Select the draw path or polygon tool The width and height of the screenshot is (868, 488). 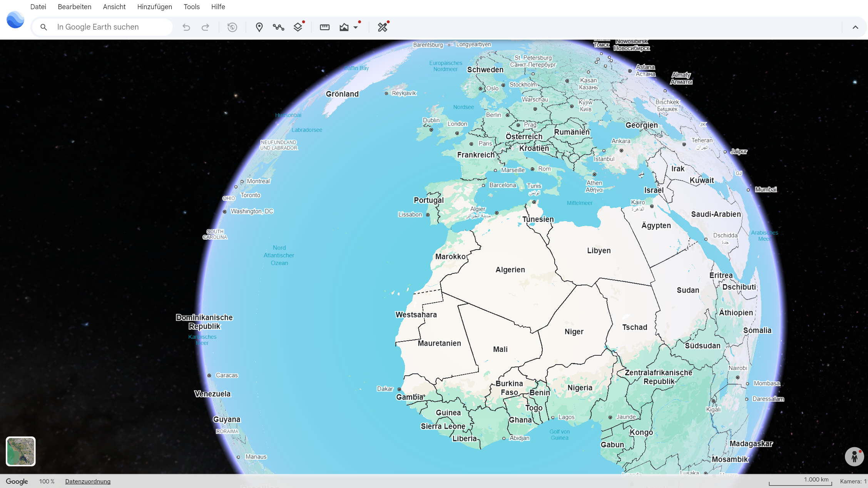(278, 27)
